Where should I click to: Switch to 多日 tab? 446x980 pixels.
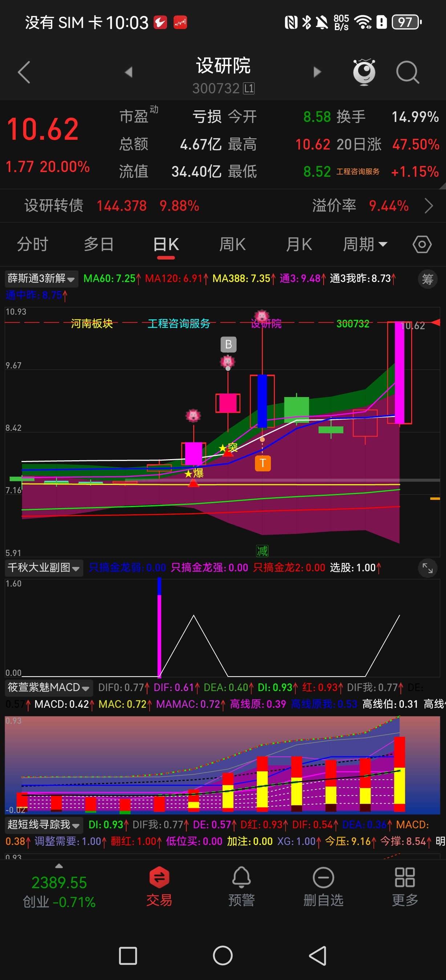tap(98, 244)
